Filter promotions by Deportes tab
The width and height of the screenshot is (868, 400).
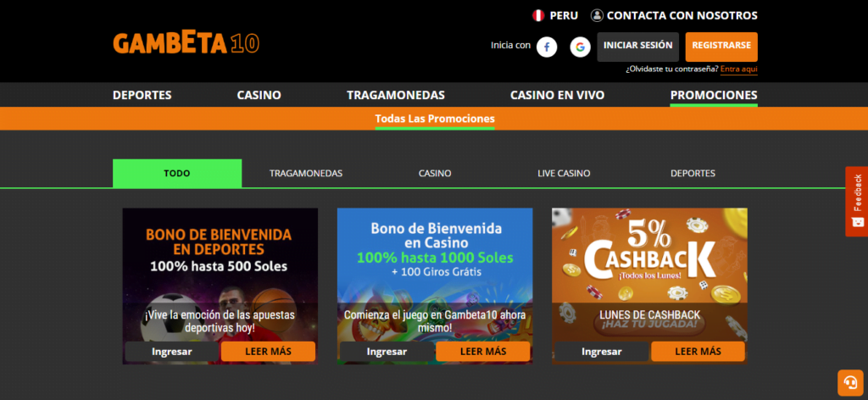coord(693,173)
